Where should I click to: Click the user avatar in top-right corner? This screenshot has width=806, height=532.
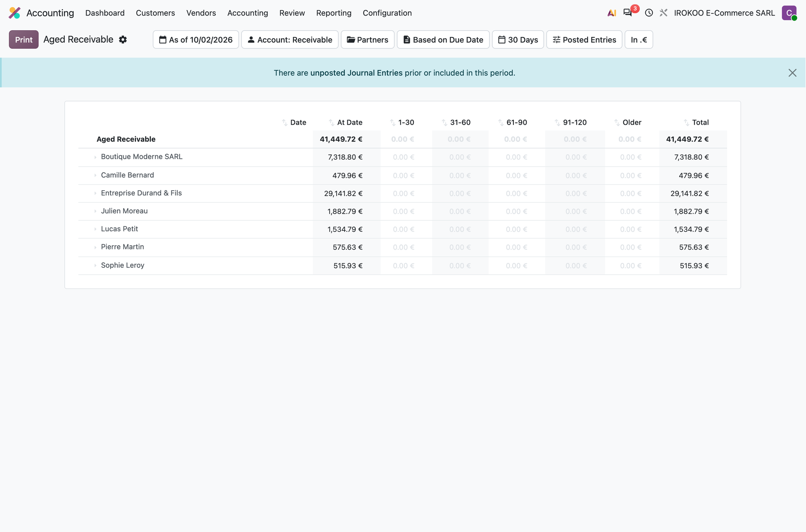[x=789, y=13]
